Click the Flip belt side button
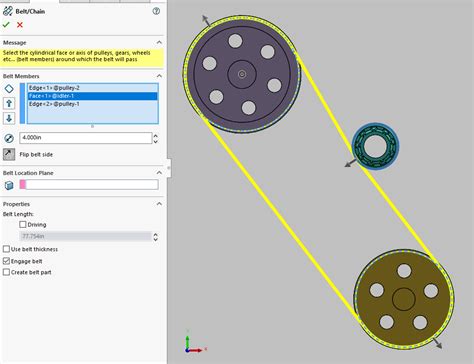Image resolution: width=474 pixels, height=364 pixels. (x=9, y=154)
